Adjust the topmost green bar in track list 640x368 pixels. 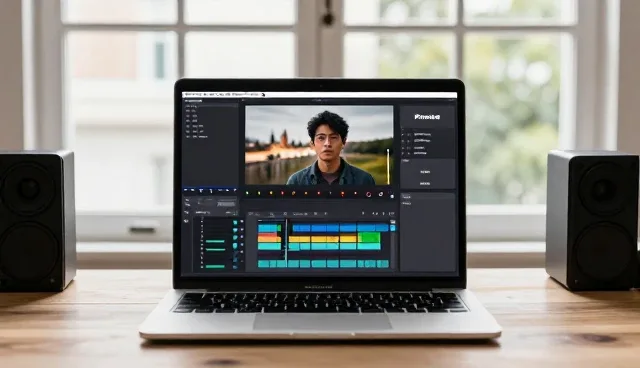tap(215, 241)
